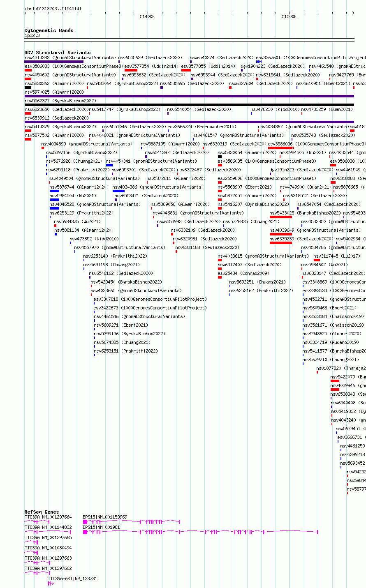Select variant esv3307818 (1000GenomesConsortiumPilotProject)
The image size is (366, 588).
(150, 299)
